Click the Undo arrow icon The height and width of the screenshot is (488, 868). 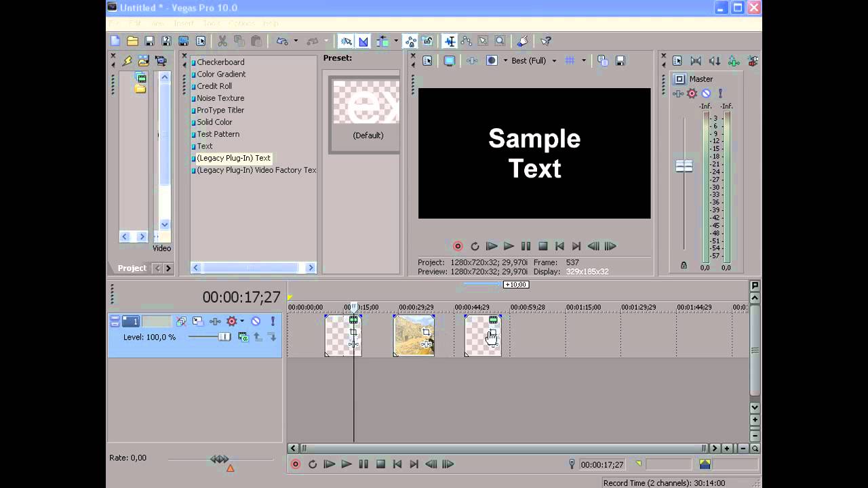tap(282, 41)
